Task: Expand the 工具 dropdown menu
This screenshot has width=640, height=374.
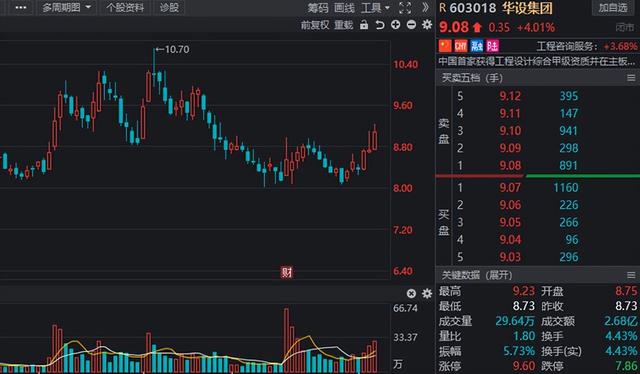Action: point(375,8)
